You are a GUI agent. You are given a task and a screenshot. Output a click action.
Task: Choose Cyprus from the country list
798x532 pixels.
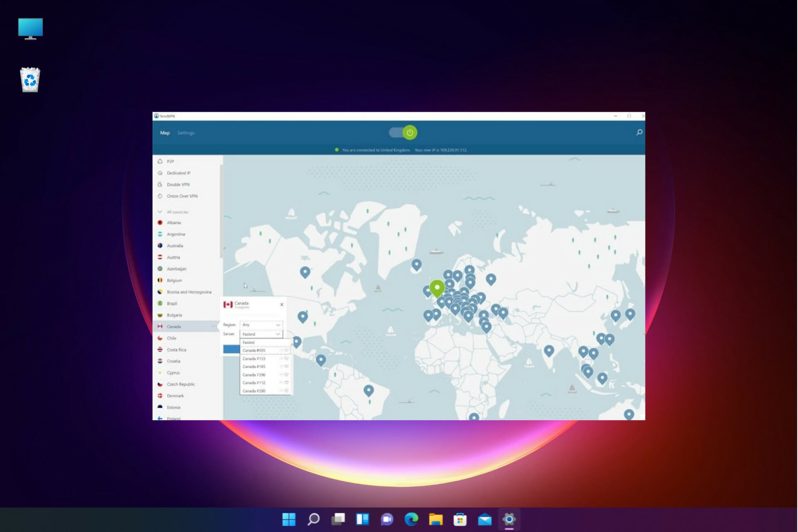point(187,373)
